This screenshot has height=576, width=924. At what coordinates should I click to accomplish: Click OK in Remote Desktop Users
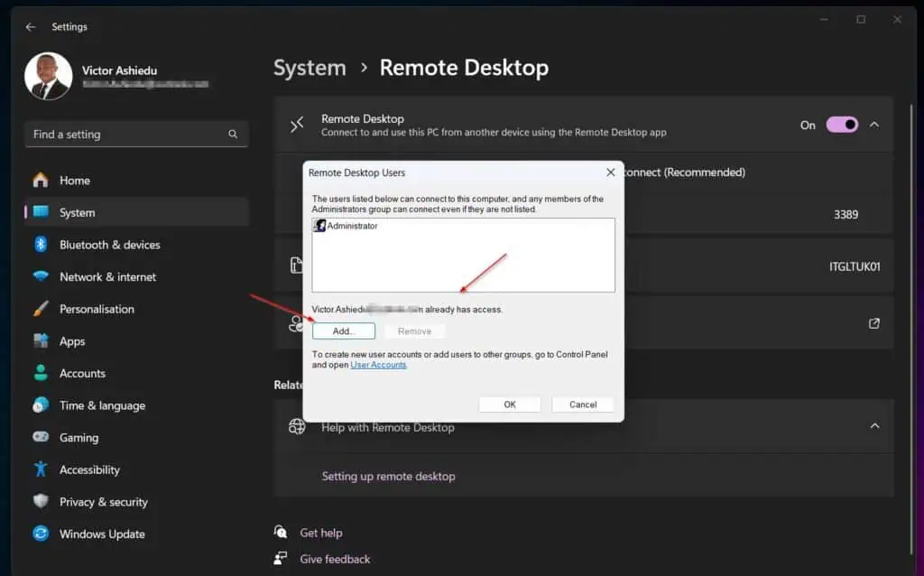click(x=510, y=404)
